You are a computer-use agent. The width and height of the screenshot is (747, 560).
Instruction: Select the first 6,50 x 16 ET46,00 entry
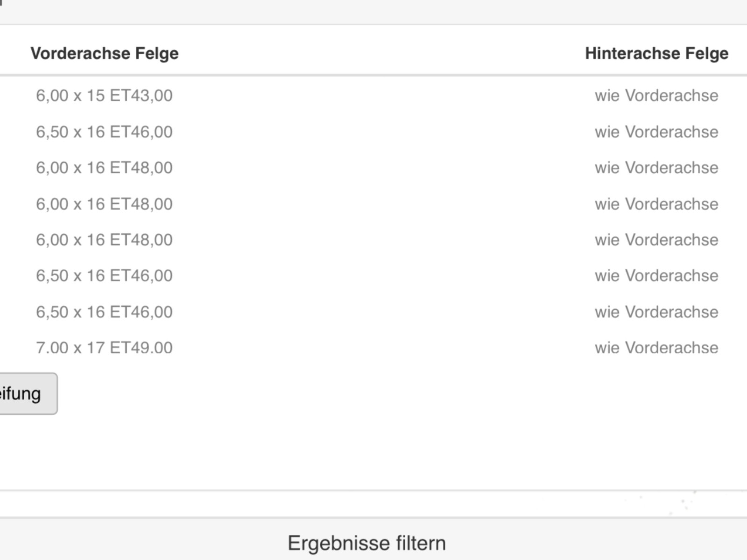point(104,132)
